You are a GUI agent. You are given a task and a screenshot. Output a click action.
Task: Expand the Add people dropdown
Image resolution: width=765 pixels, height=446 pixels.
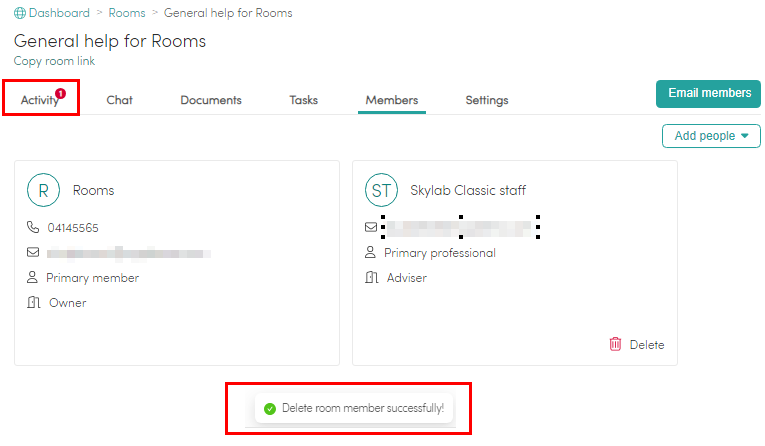711,136
